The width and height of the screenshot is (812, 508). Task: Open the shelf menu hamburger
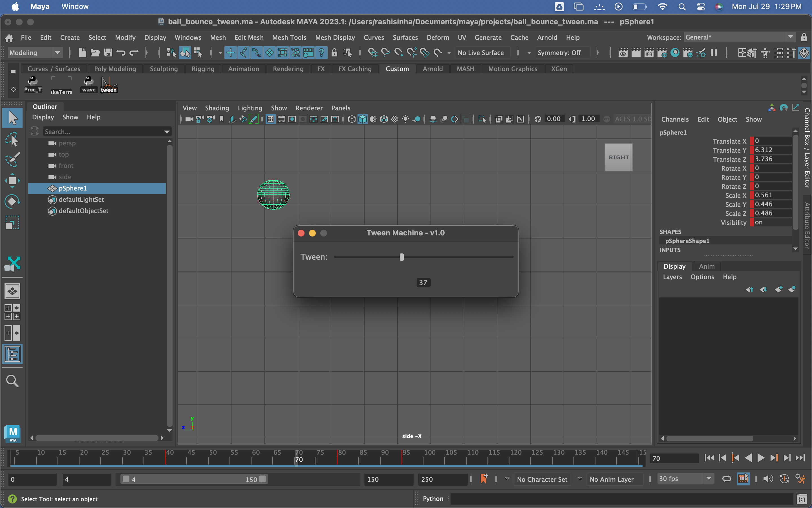pyautogui.click(x=14, y=71)
